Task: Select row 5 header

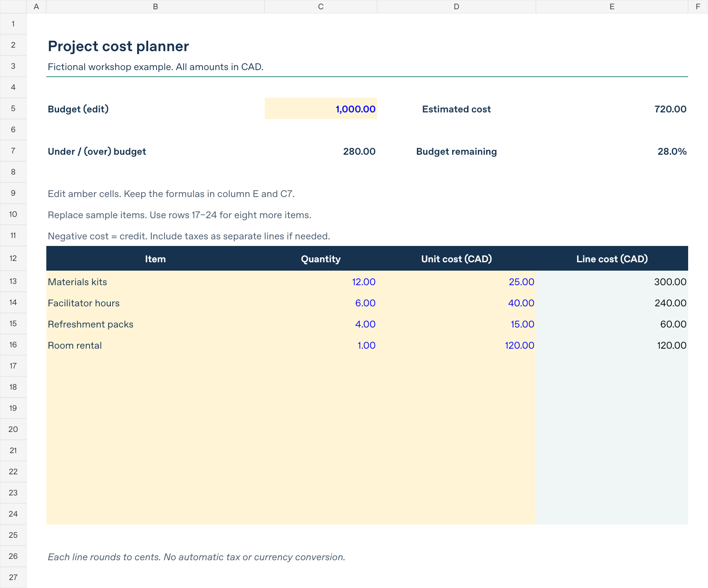Action: pos(13,108)
